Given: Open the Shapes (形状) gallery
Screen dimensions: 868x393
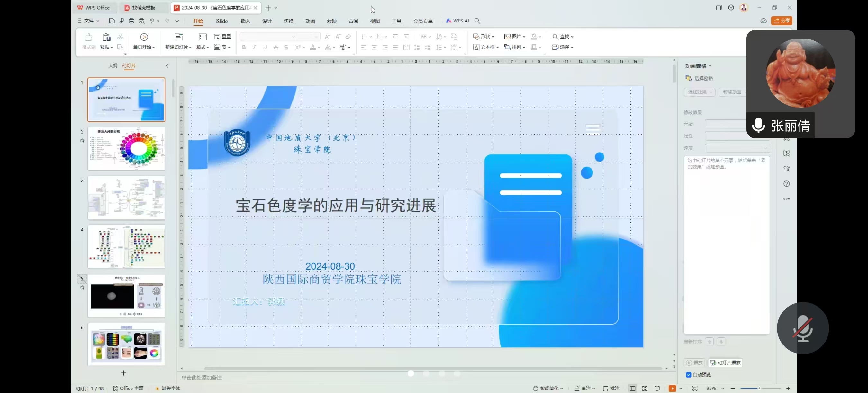Looking at the screenshot, I should pos(484,37).
